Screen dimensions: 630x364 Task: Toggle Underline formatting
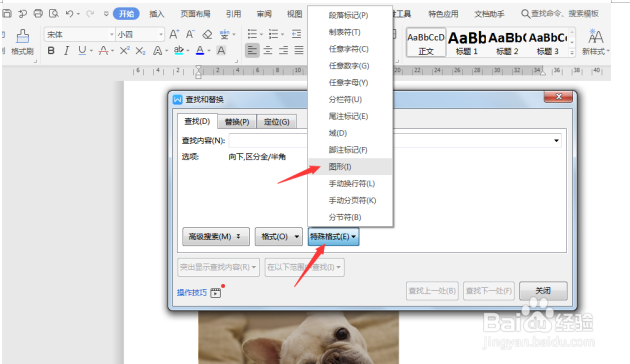click(82, 51)
